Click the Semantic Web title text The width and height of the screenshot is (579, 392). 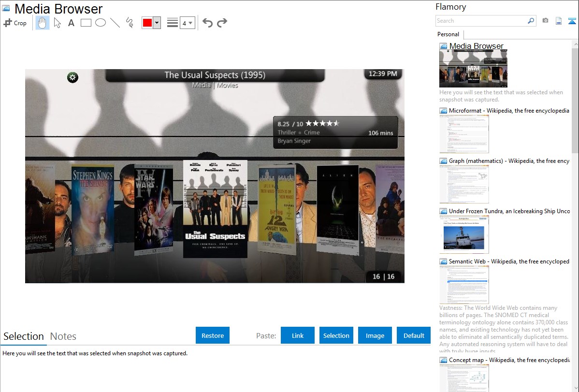[509, 261]
